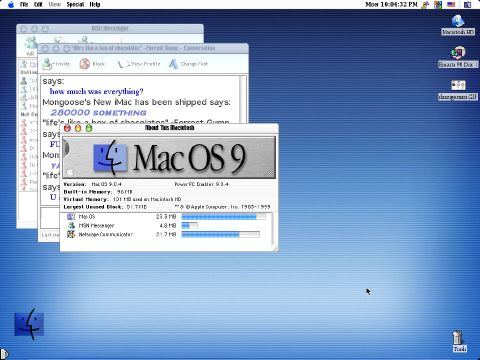Viewport: 480px width, 360px height.
Task: Click the MSN Messenger row icon in memory list
Action: point(71,226)
